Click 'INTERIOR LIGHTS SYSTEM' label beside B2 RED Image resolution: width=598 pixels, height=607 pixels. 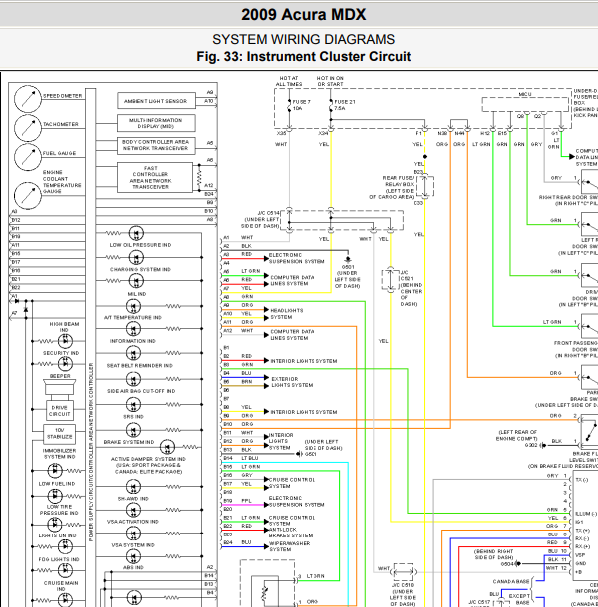[304, 361]
